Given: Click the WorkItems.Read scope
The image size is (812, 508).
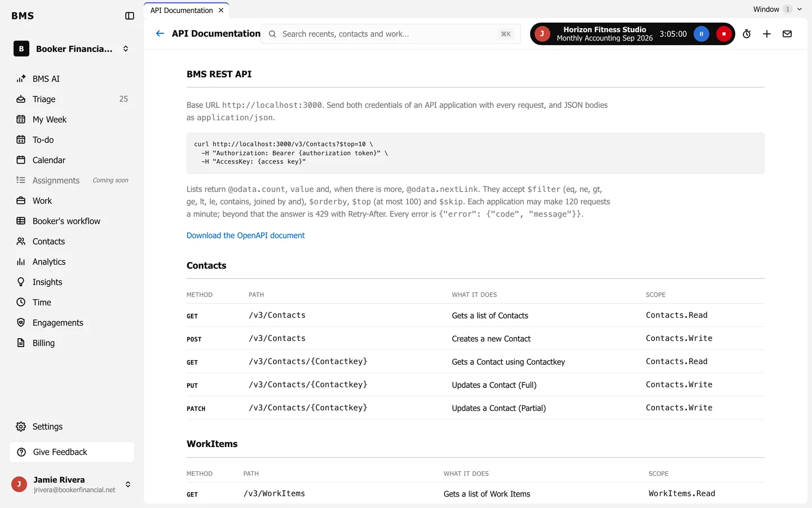Looking at the screenshot, I should [x=682, y=493].
